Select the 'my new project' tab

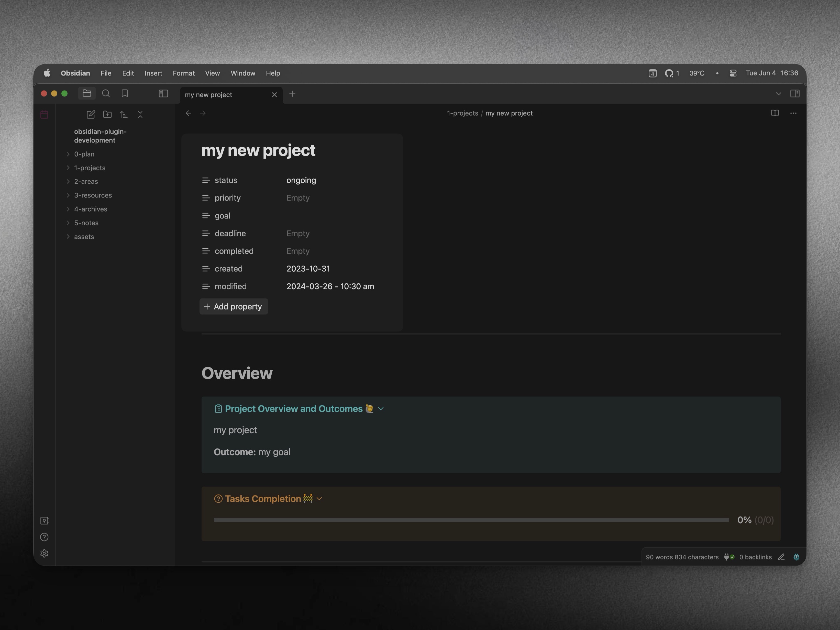coord(208,95)
